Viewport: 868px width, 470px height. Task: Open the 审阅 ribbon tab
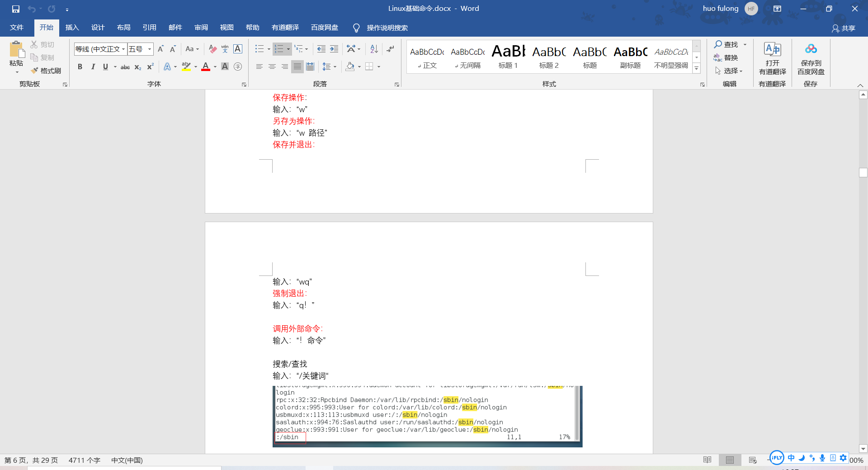click(x=201, y=28)
